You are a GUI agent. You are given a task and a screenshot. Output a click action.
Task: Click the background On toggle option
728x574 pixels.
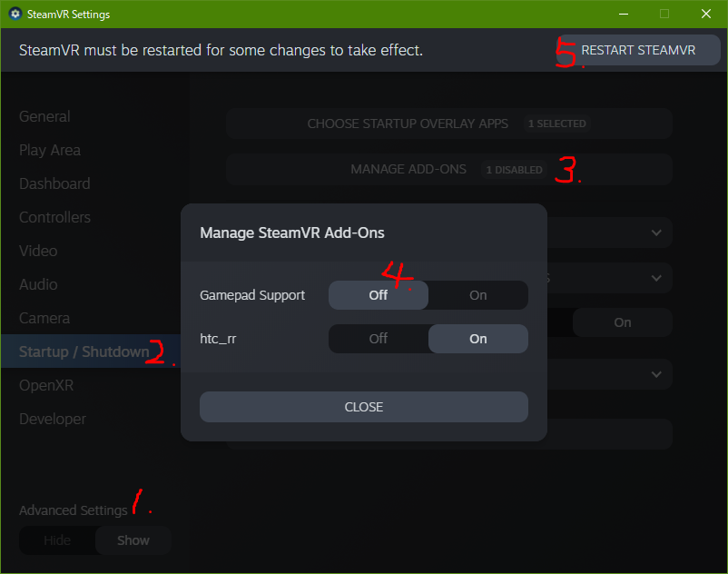pos(622,322)
